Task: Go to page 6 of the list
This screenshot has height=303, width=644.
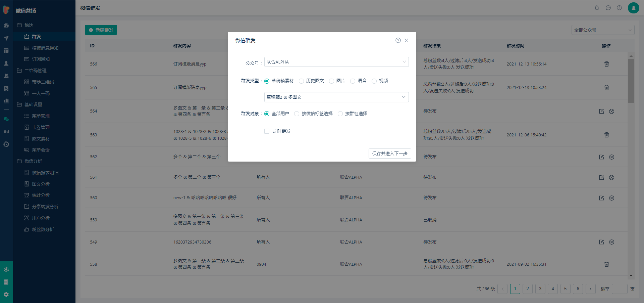Action: (x=578, y=289)
